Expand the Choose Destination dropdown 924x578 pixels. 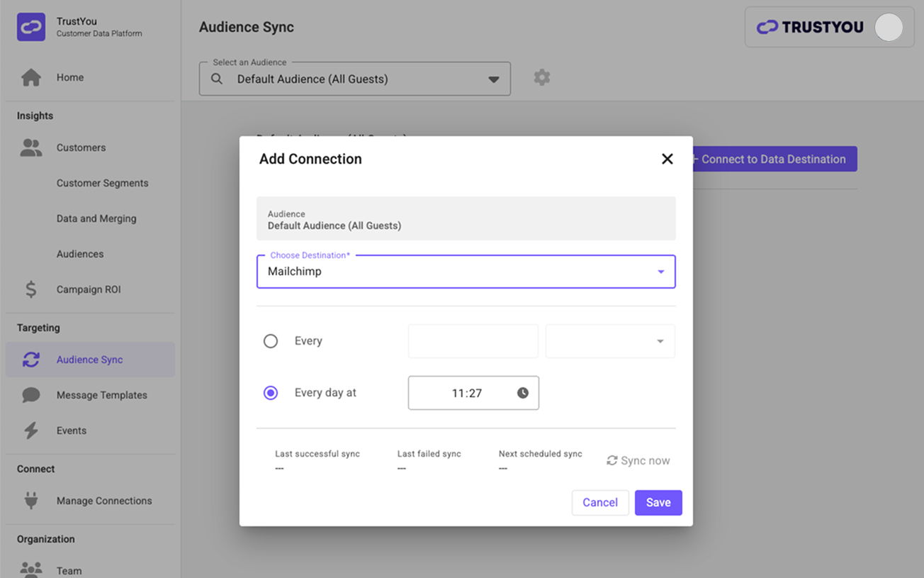pyautogui.click(x=660, y=272)
